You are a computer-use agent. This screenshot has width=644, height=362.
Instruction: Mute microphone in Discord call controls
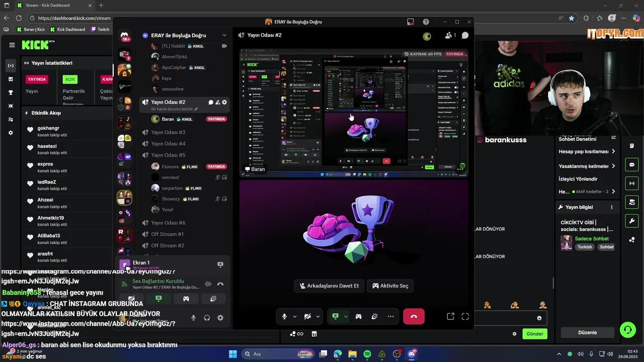click(284, 316)
